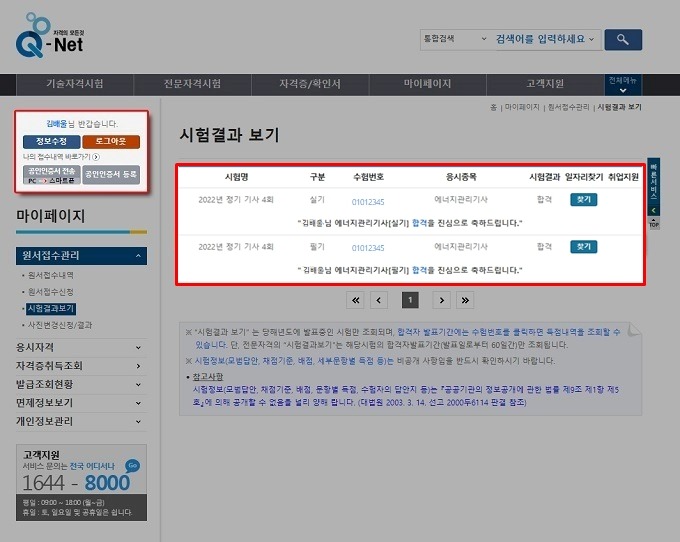Screen dimensions: 680x542
Task: Click the 빠른서비스 side tab
Action: point(654,181)
